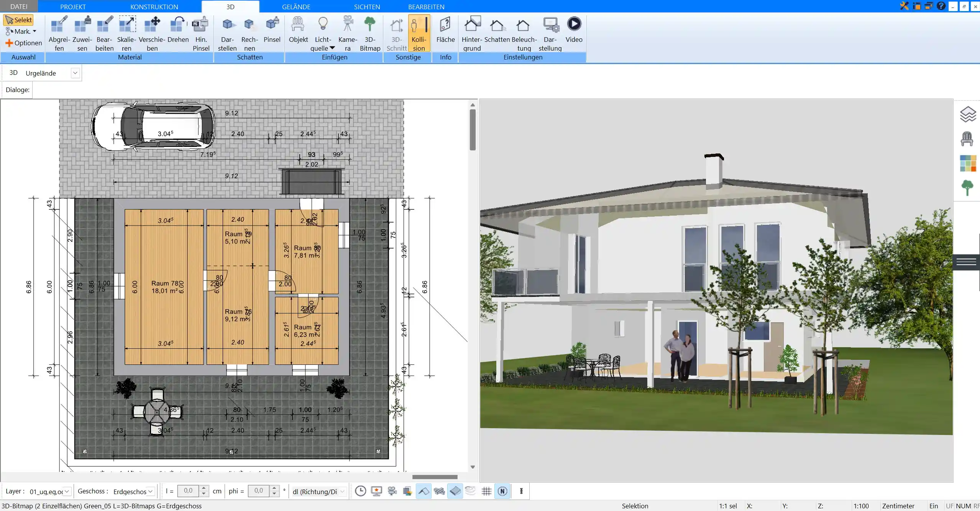This screenshot has width=980, height=511.
Task: Open the Bearbeiten material editor
Action: point(104,33)
